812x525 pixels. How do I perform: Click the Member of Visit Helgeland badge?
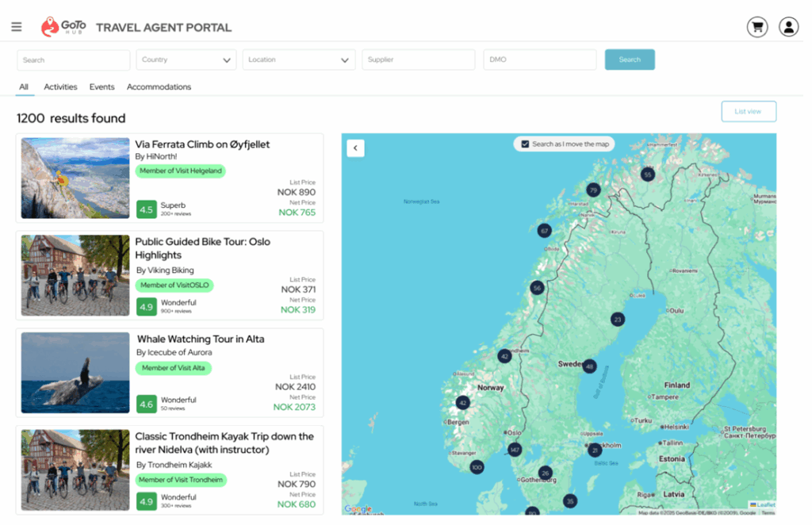click(x=182, y=172)
